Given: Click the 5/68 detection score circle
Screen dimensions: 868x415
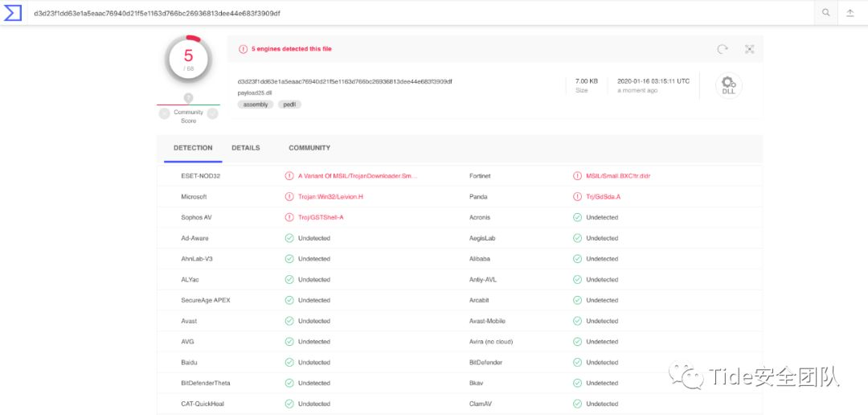Looking at the screenshot, I should [188, 58].
